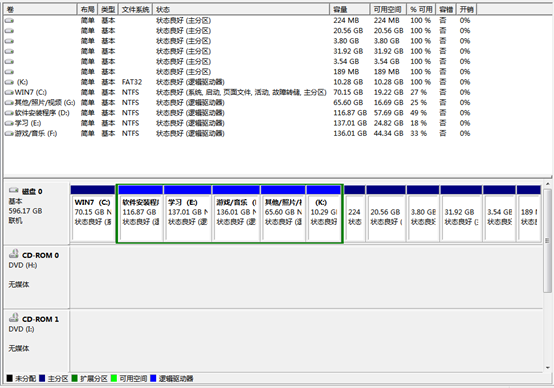Click the 596.17 GB size text under 磁盘 0
Image resolution: width=554 pixels, height=388 pixels.
[x=25, y=211]
